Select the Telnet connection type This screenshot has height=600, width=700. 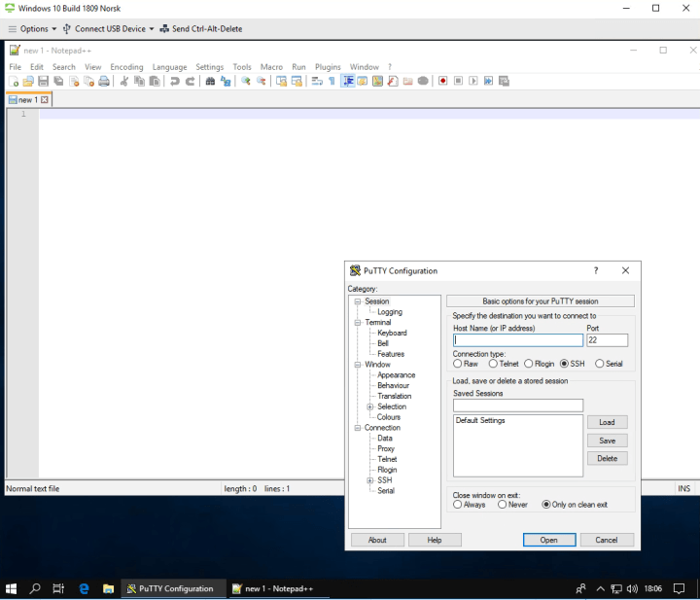[493, 364]
